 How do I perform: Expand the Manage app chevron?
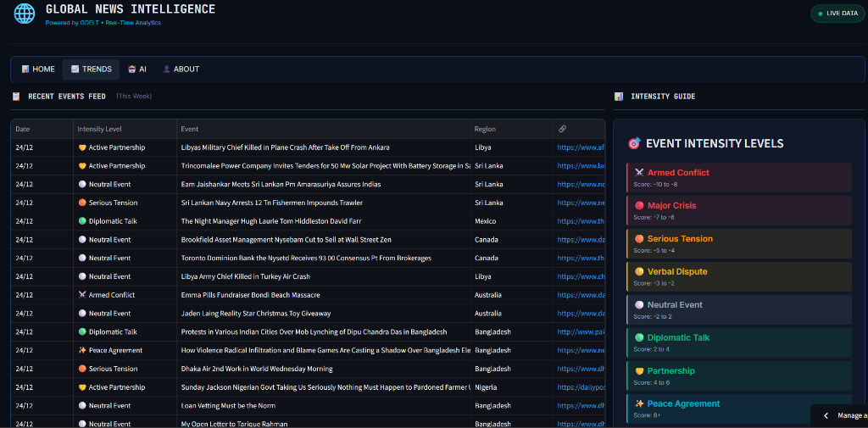point(826,416)
